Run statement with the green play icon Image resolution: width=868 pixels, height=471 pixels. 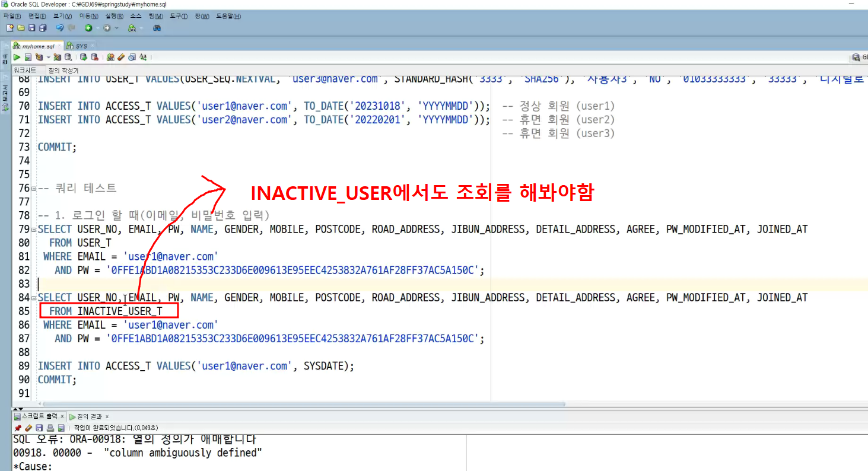(x=17, y=57)
